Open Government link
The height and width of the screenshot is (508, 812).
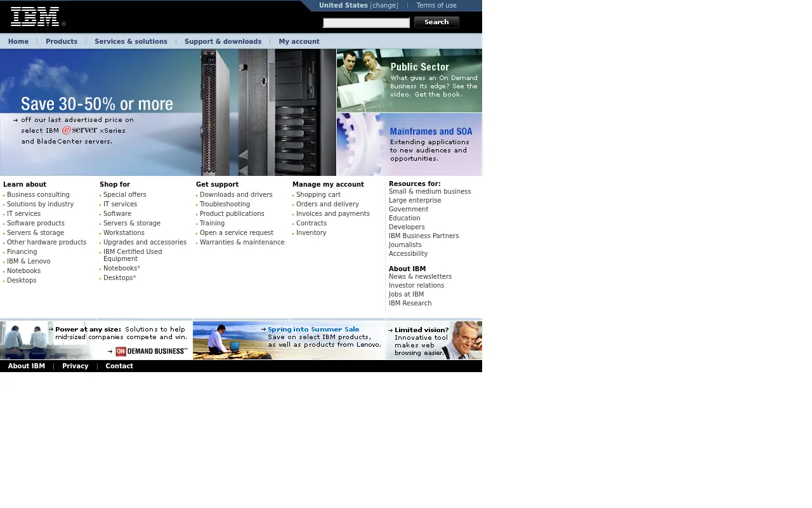click(x=409, y=210)
